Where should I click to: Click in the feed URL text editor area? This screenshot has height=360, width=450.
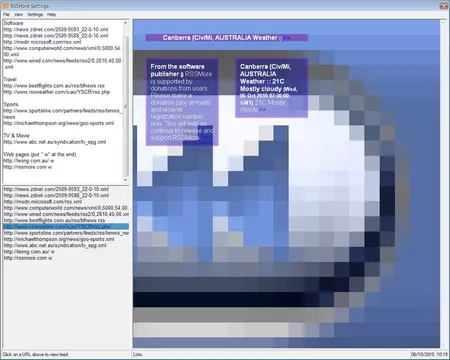click(x=63, y=101)
